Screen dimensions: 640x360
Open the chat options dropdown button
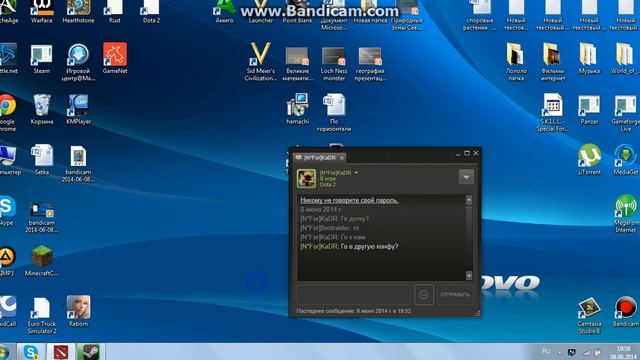pyautogui.click(x=466, y=177)
